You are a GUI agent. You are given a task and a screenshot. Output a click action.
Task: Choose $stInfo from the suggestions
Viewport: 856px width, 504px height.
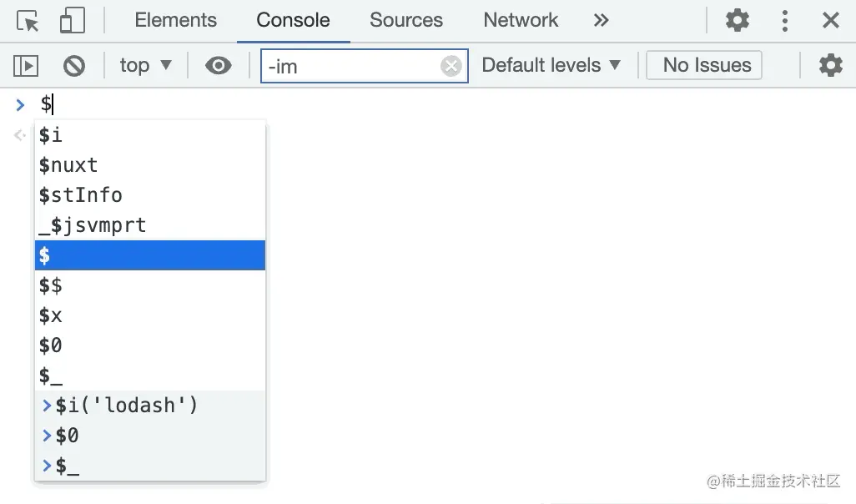[150, 195]
